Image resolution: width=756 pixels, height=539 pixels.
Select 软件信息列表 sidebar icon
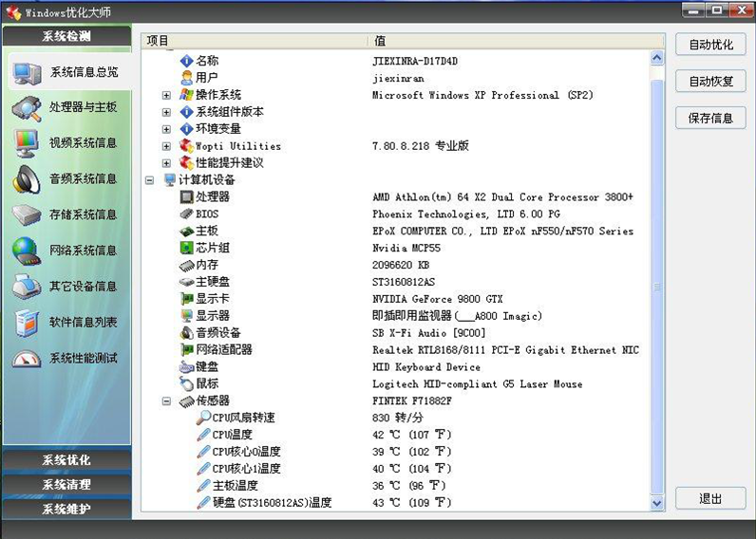27,323
